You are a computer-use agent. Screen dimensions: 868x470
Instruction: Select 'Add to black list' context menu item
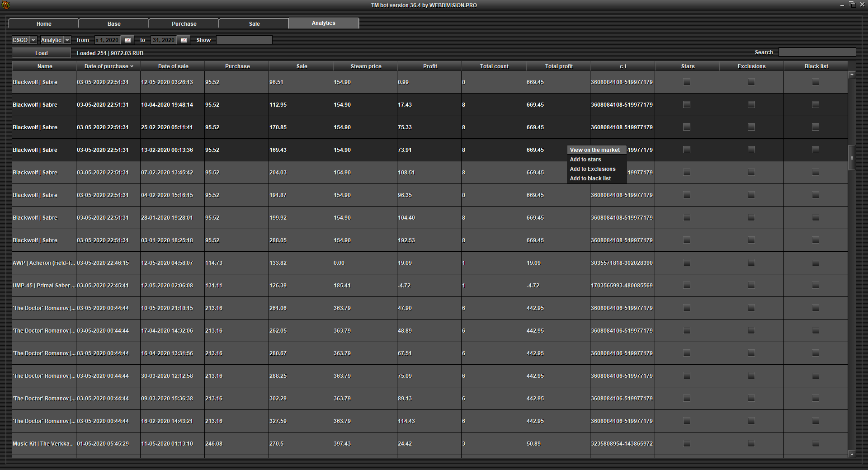(590, 179)
